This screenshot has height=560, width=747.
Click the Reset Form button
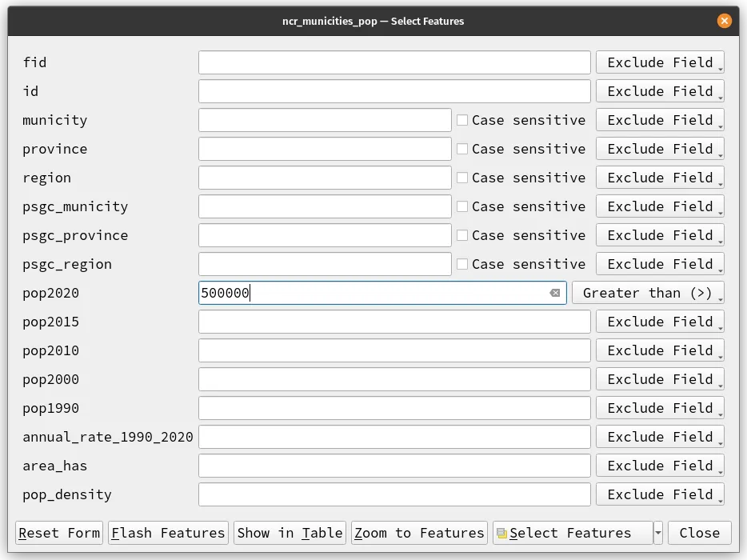(59, 533)
